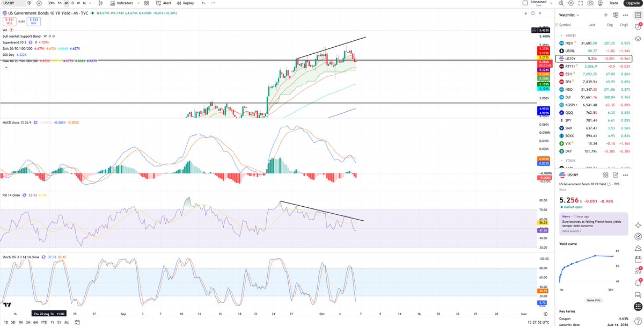Select the YTD date range
The width and height of the screenshot is (644, 326).
(x=43, y=322)
